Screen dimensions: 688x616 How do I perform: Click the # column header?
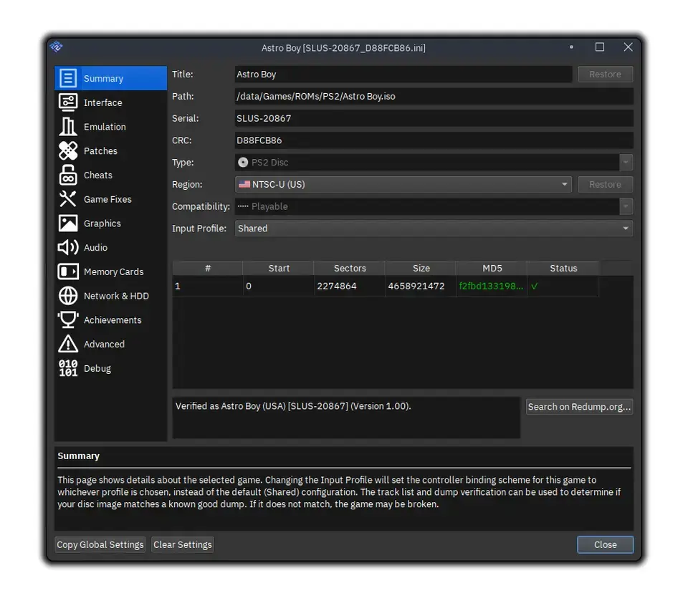pos(208,268)
